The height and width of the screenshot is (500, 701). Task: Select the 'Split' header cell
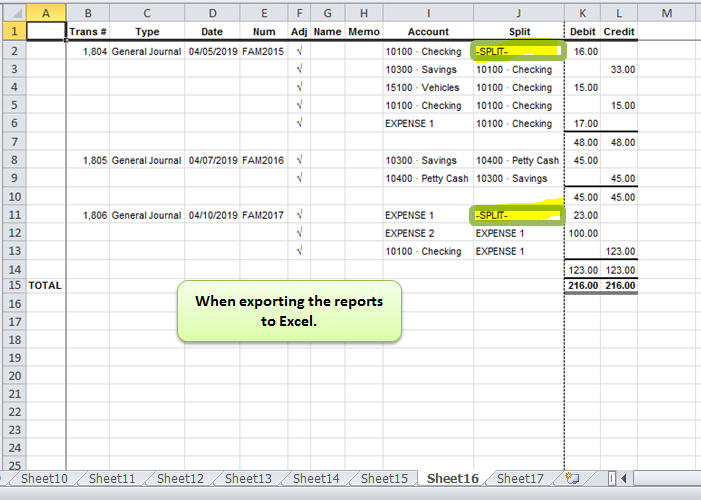[x=519, y=31]
